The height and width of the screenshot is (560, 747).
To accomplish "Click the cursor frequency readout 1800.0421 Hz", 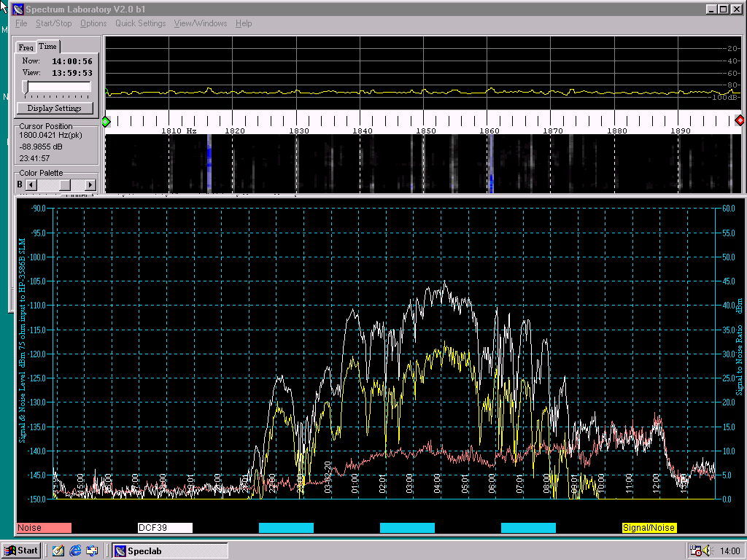I will pyautogui.click(x=50, y=135).
